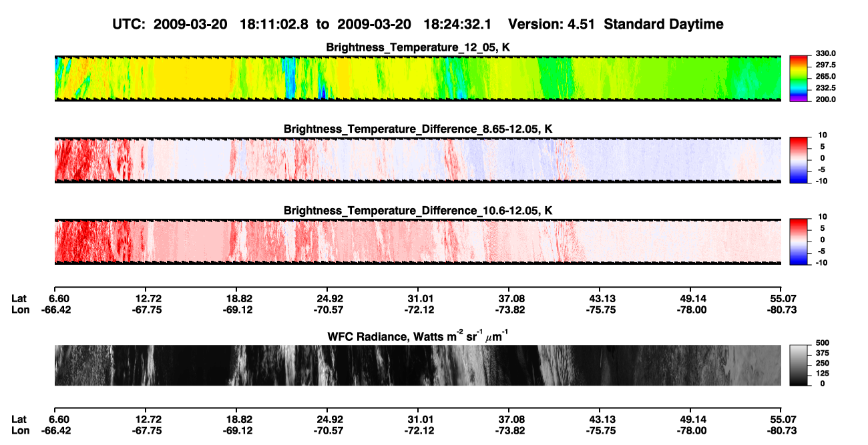The image size is (868, 445).
Task: Click upper axis longitude value -75.75
Action: 600,310
